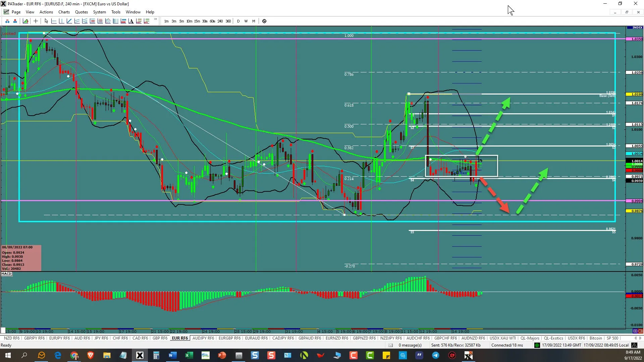Image resolution: width=644 pixels, height=362 pixels.
Task: Select the vertical time zones tool
Action: pyautogui.click(x=115, y=21)
